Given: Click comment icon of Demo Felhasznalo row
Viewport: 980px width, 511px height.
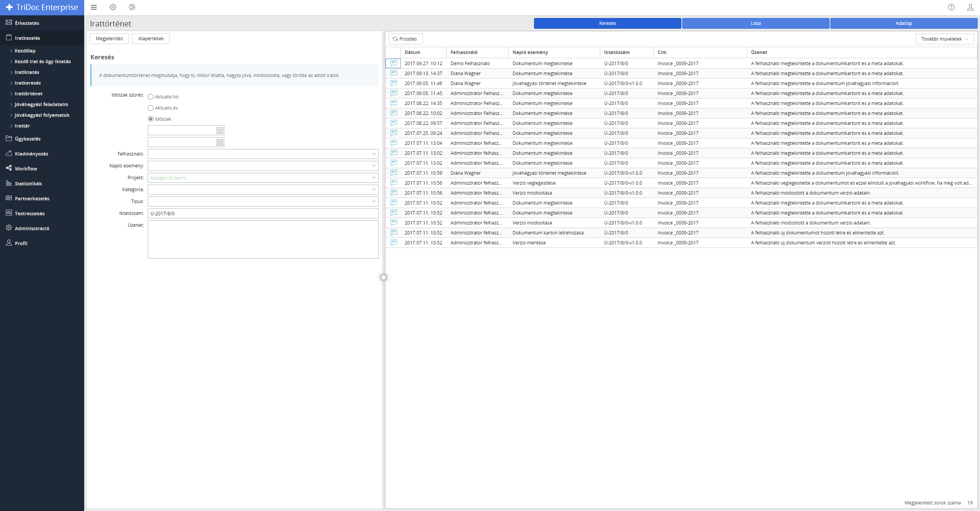Looking at the screenshot, I should (x=394, y=63).
